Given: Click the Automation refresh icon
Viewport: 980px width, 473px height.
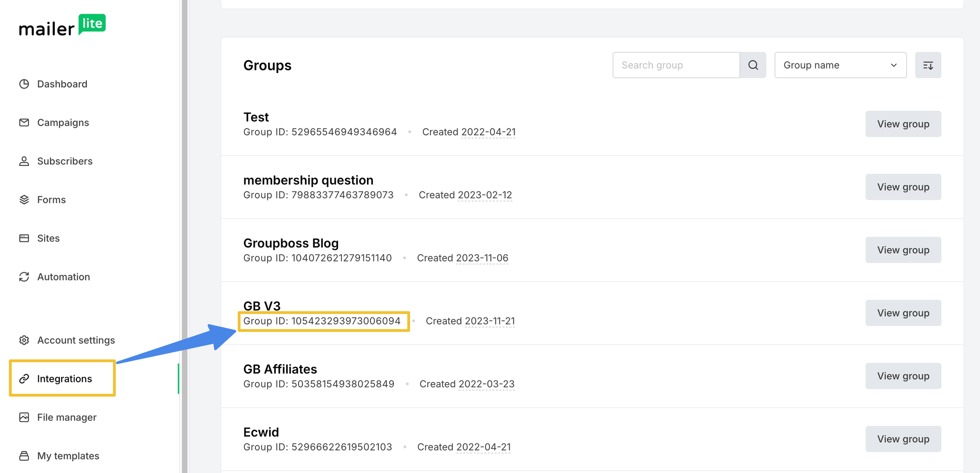Looking at the screenshot, I should (x=24, y=277).
